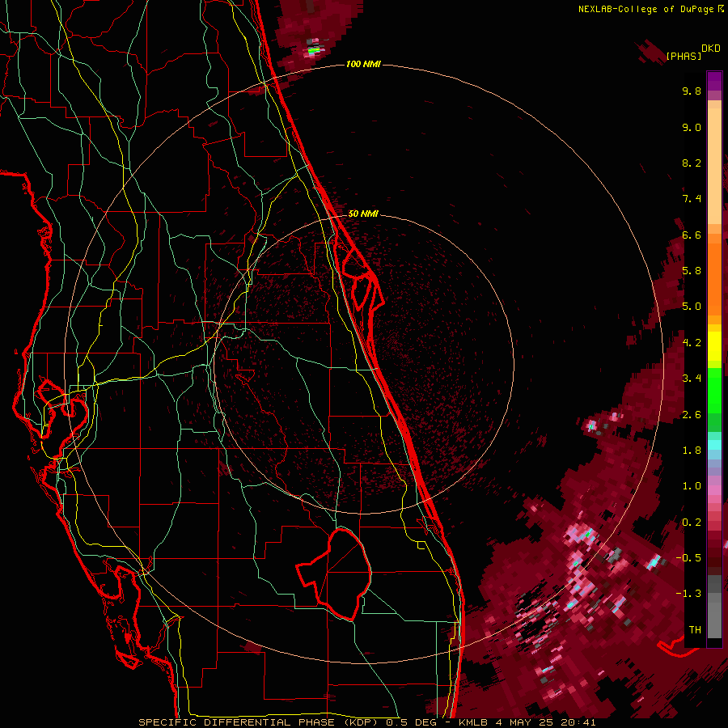The height and width of the screenshot is (728, 728).
Task: Click the 0.5 DEG elevation text in the caption
Action: pyautogui.click(x=412, y=722)
